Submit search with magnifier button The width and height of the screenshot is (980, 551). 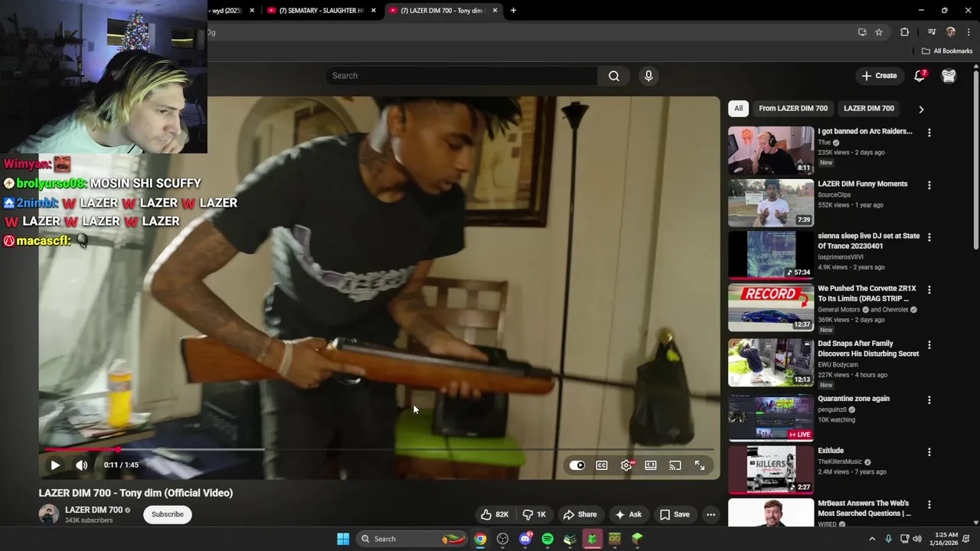[x=614, y=76]
